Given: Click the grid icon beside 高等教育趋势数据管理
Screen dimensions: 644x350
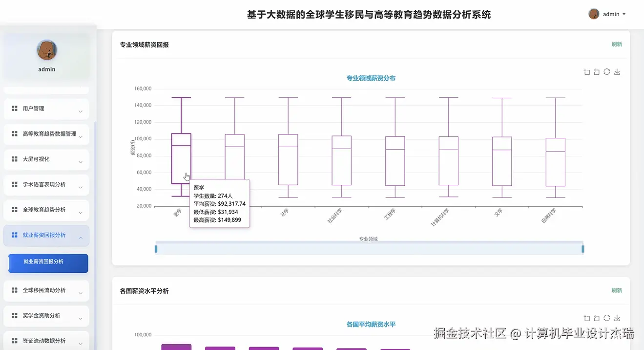Looking at the screenshot, I should tap(15, 134).
